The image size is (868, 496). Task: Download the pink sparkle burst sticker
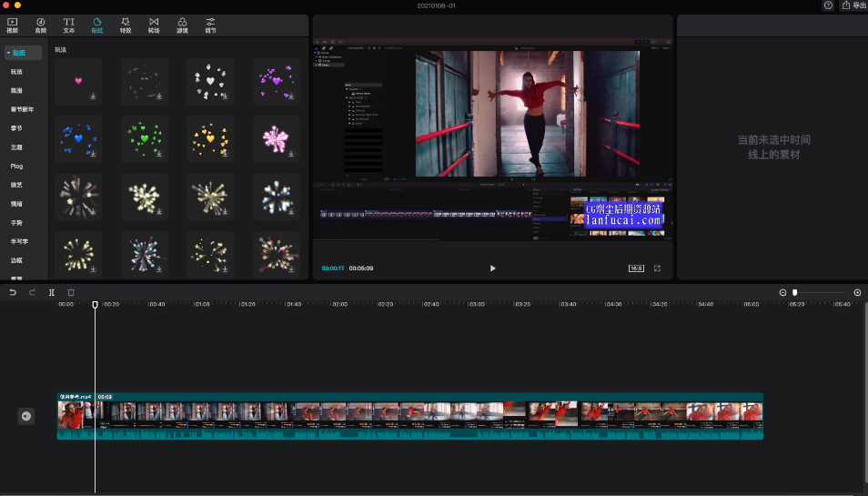point(291,154)
